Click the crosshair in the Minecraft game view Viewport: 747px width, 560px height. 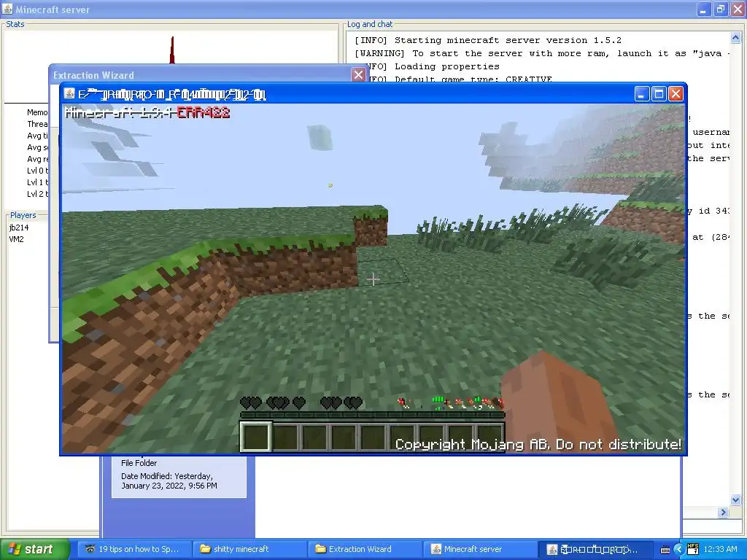tap(373, 279)
